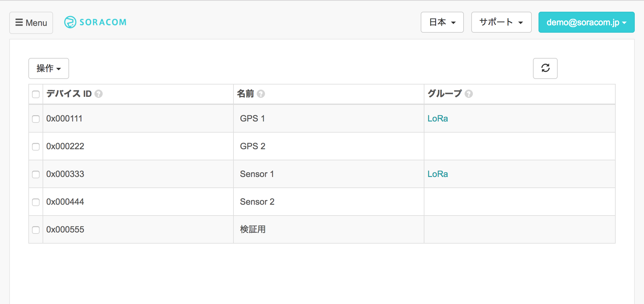Click the device ID 0x000333
This screenshot has width=644, height=304.
coord(65,174)
